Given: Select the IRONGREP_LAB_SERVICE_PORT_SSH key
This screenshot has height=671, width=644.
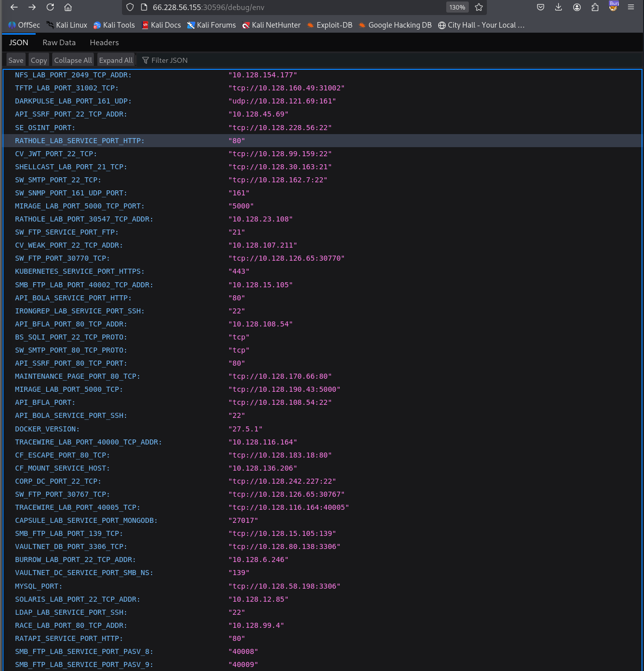Looking at the screenshot, I should coord(80,311).
